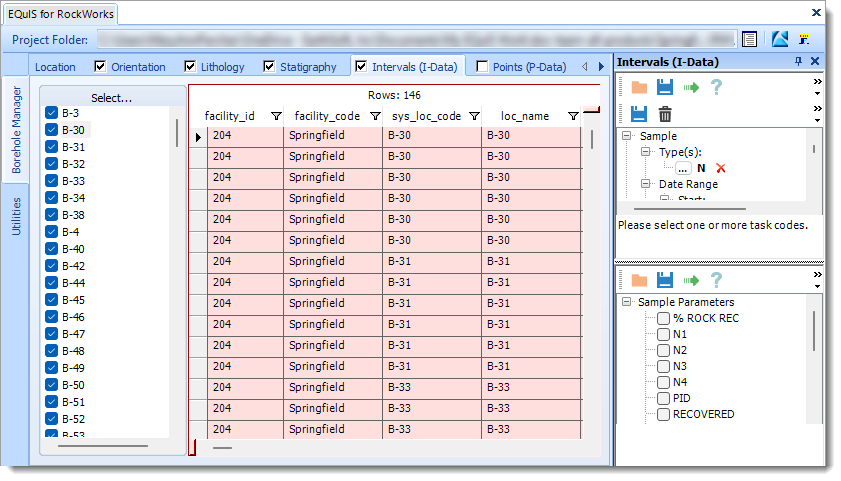Click the Sample tree horizontal scrollbar
Viewport: 841px width, 481px height.
pyautogui.click(x=690, y=209)
